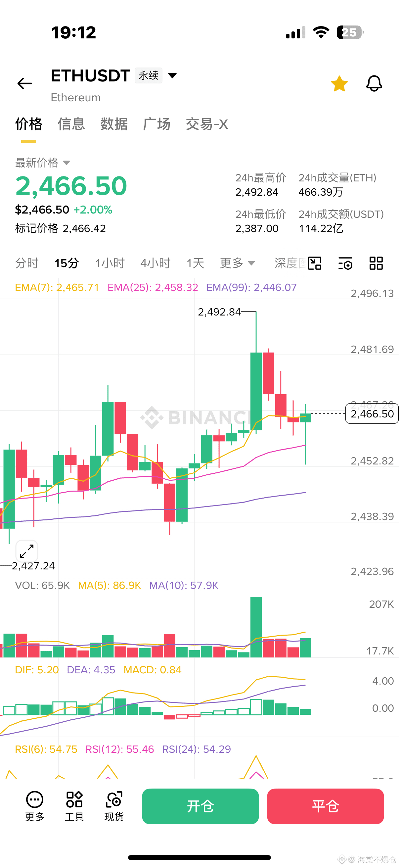Image resolution: width=399 pixels, height=868 pixels.
Task: Tap the 19:12 clock in status bar
Action: (73, 32)
